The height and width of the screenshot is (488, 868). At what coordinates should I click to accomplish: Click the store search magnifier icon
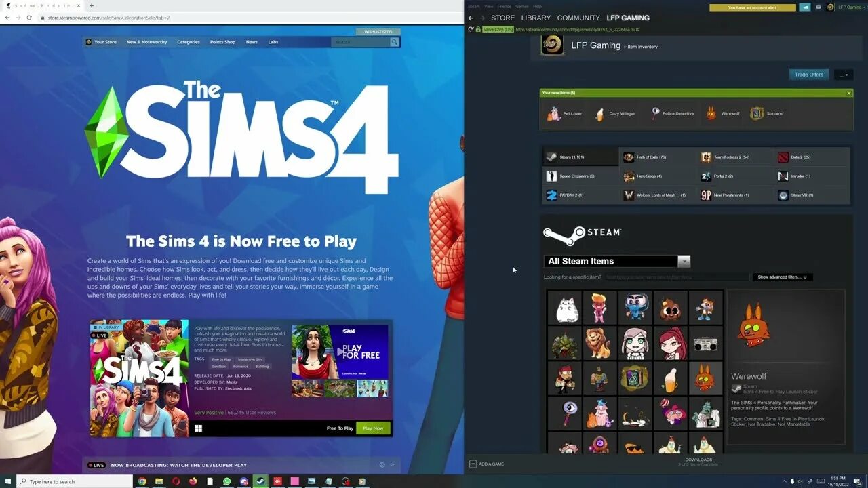(394, 42)
